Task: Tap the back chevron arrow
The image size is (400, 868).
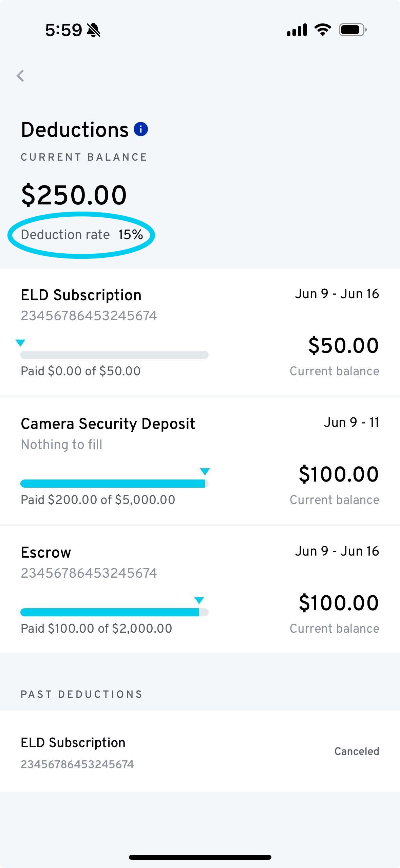Action: (x=20, y=76)
